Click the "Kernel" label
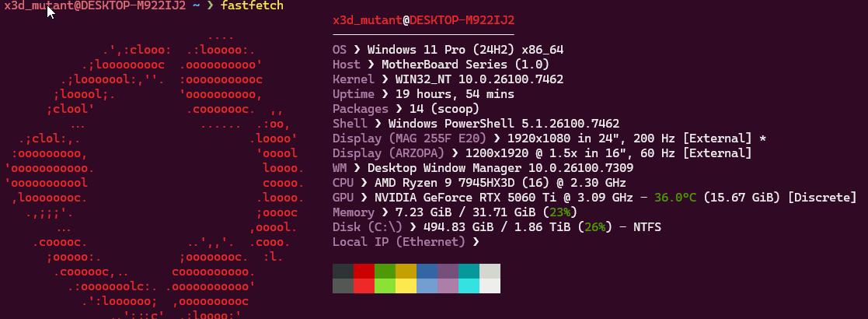Screen dimensions: 868x319 click(353, 79)
